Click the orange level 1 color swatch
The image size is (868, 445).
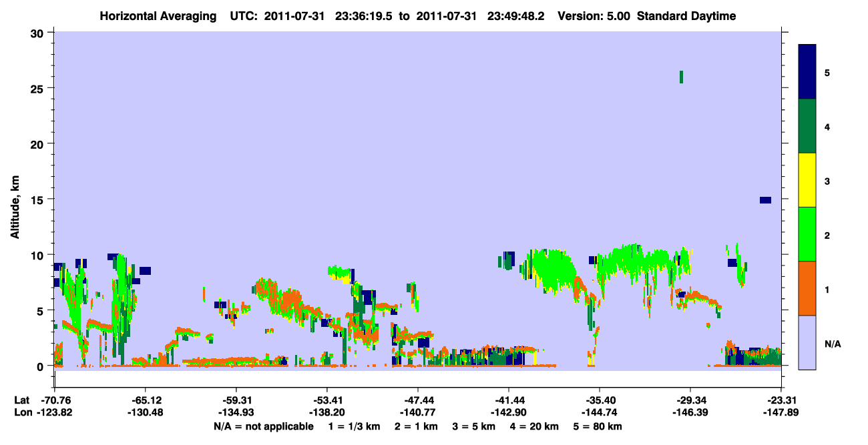[x=807, y=288]
